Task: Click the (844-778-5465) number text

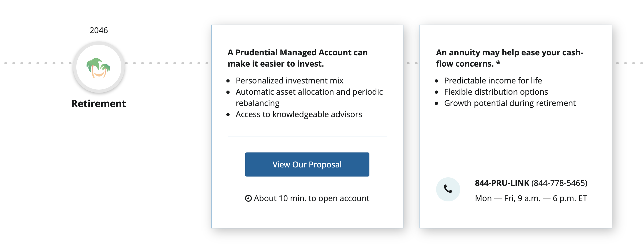Action: [559, 183]
